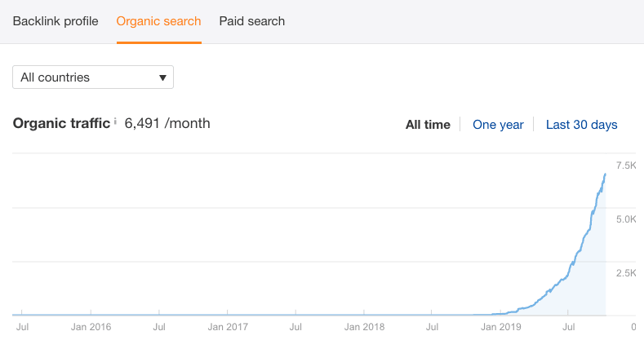644x340 pixels.
Task: Click the Organic traffic heading
Action: pos(61,124)
